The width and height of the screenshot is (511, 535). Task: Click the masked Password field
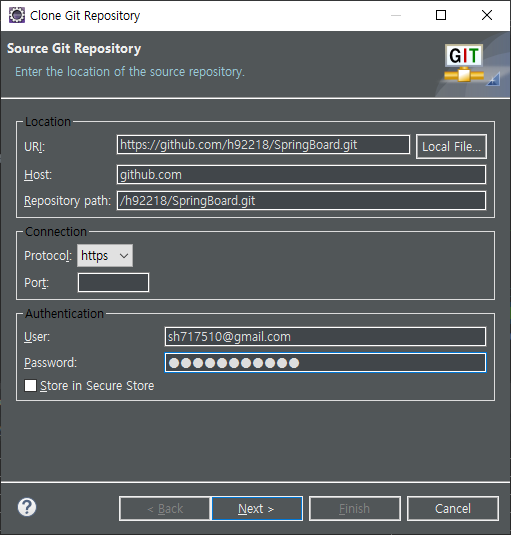coord(325,363)
